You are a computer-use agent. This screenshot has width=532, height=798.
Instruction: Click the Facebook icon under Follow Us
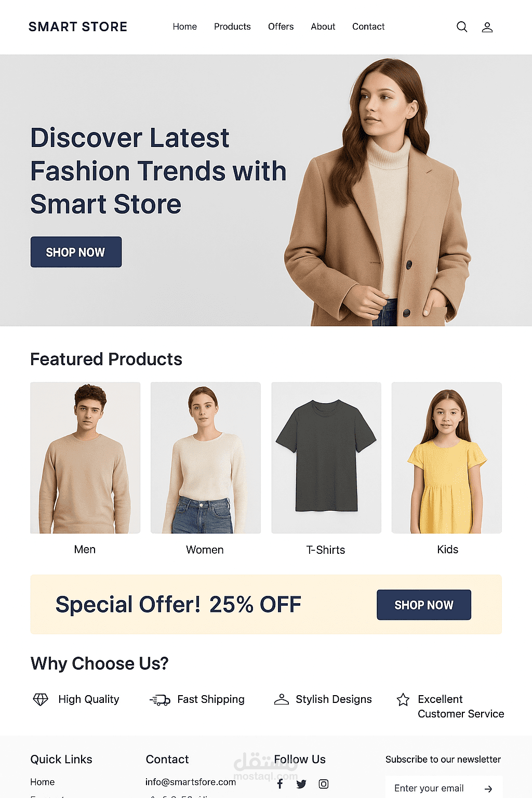[x=280, y=783]
